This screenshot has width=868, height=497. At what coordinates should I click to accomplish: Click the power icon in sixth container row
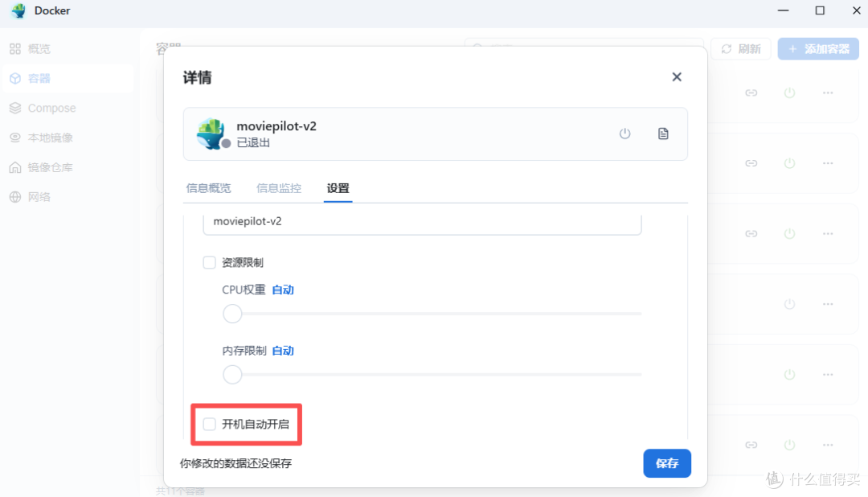click(789, 445)
